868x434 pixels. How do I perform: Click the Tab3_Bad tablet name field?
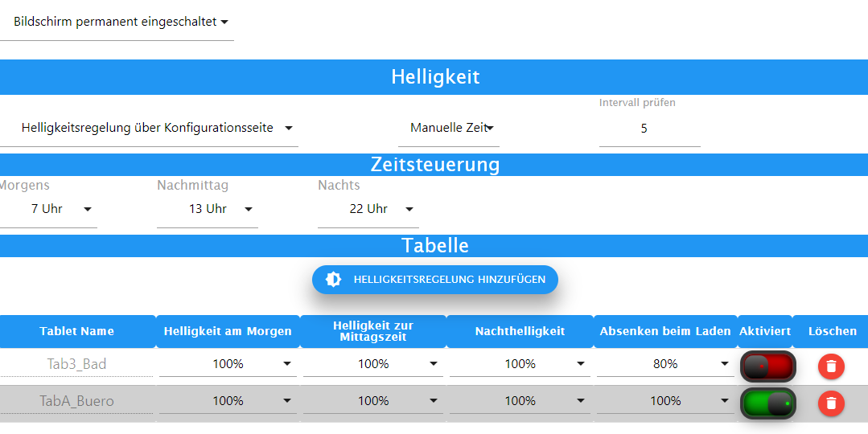pyautogui.click(x=76, y=364)
